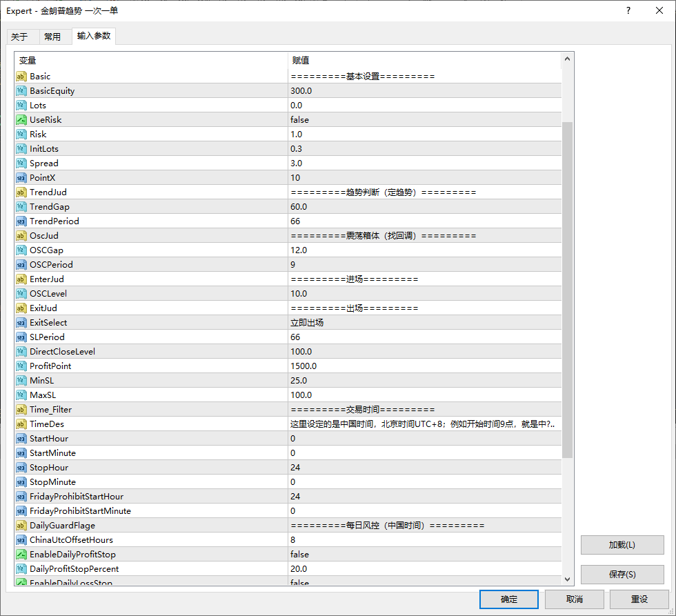The height and width of the screenshot is (616, 676).
Task: Click the icon next to Lots
Action: click(x=21, y=106)
